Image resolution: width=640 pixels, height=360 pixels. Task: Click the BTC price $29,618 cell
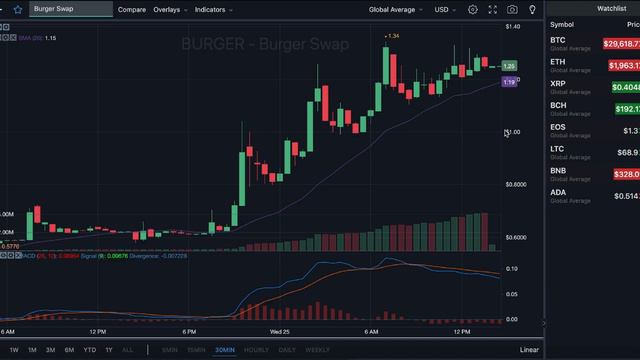pos(621,44)
